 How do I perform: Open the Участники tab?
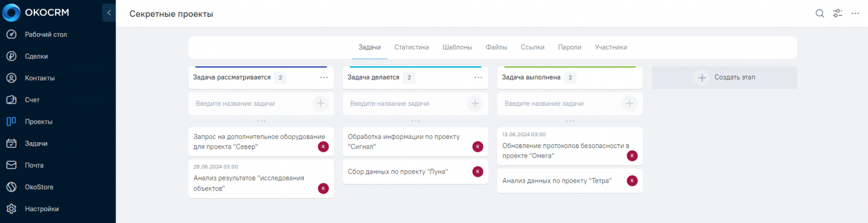611,47
